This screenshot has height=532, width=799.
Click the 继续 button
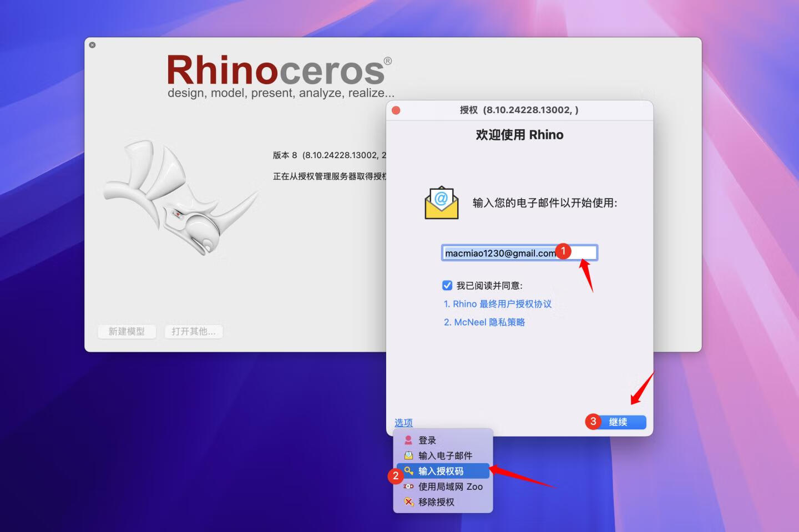[x=618, y=422]
